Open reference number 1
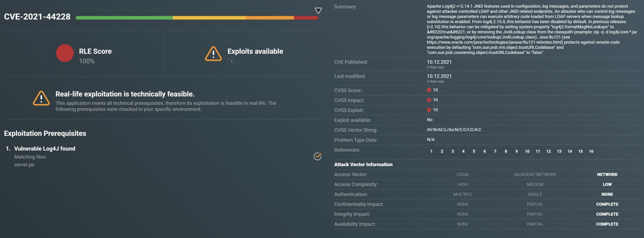The image size is (644, 238). (431, 151)
